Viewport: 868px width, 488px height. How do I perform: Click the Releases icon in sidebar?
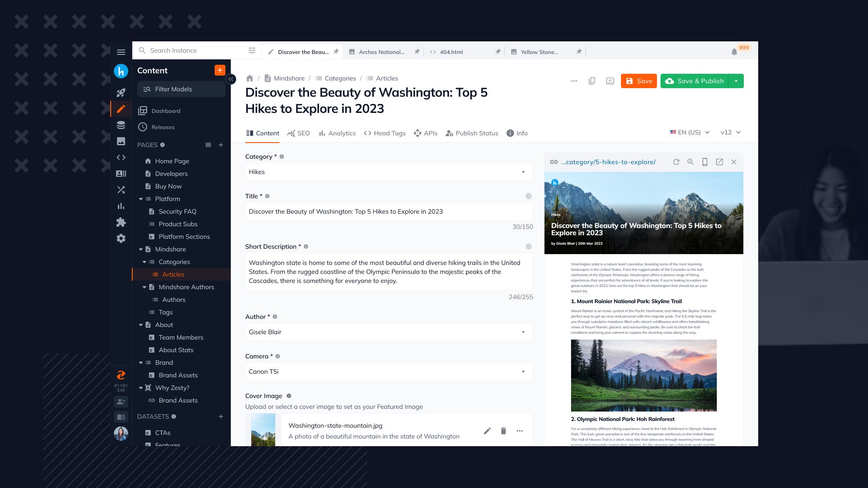coord(142,127)
